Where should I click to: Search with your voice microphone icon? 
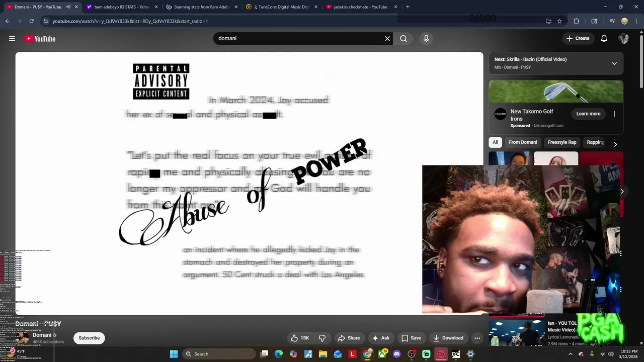[426, 38]
